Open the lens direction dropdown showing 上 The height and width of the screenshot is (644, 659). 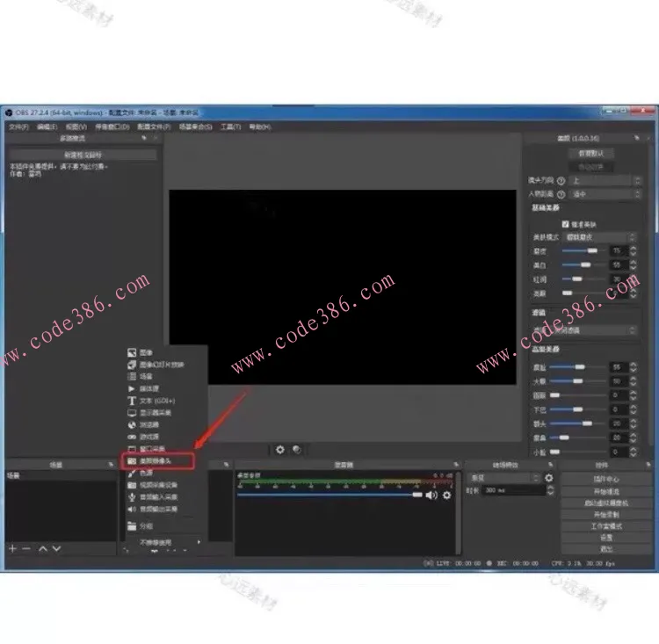[605, 181]
